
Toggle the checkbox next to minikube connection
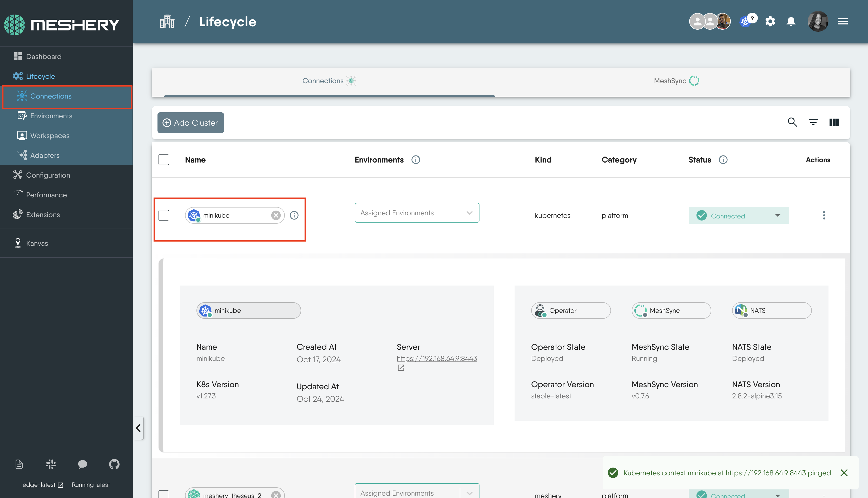[164, 215]
